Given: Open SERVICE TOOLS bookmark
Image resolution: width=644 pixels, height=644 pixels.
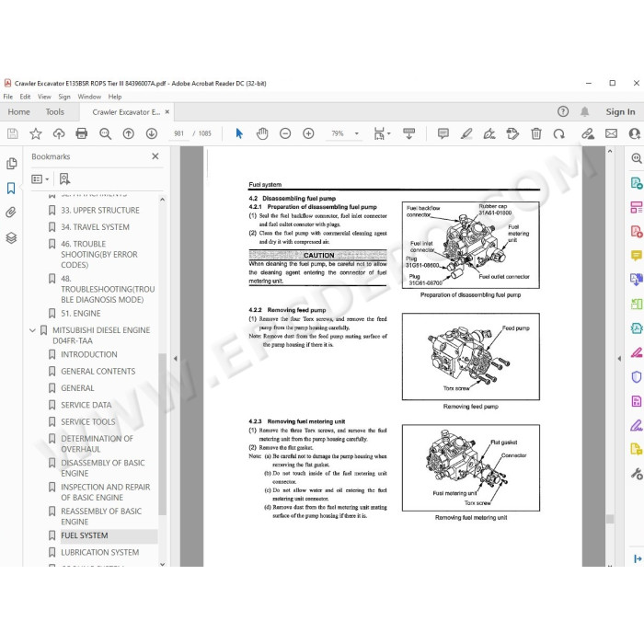Looking at the screenshot, I should (88, 421).
